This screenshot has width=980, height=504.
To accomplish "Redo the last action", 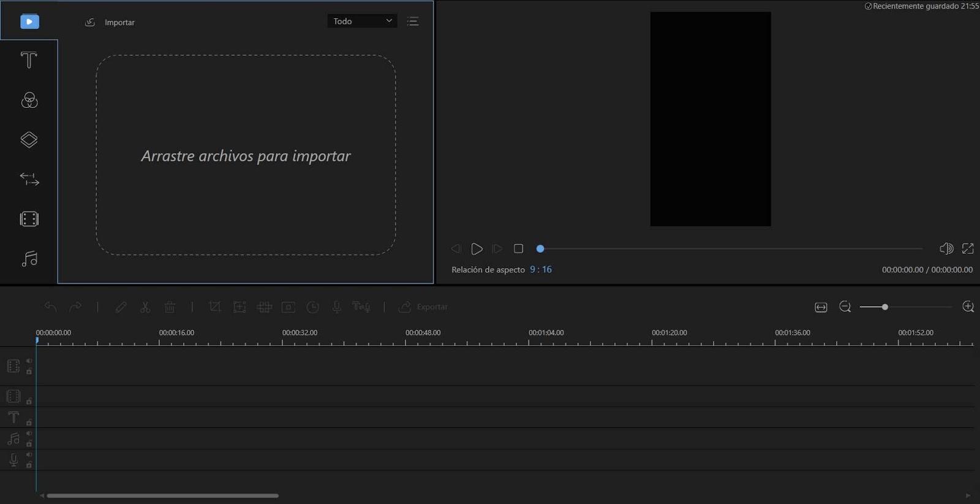I will [x=75, y=307].
